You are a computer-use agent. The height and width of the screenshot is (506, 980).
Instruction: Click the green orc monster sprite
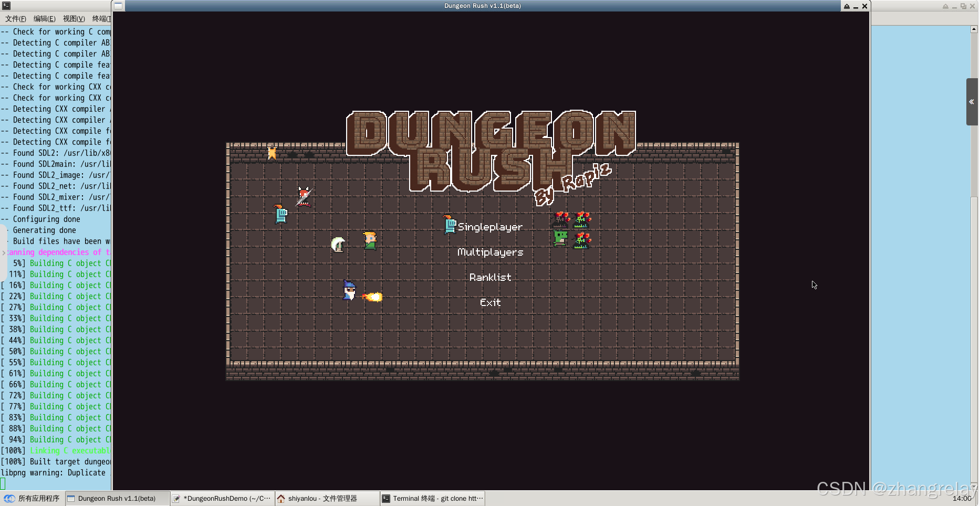coord(560,238)
